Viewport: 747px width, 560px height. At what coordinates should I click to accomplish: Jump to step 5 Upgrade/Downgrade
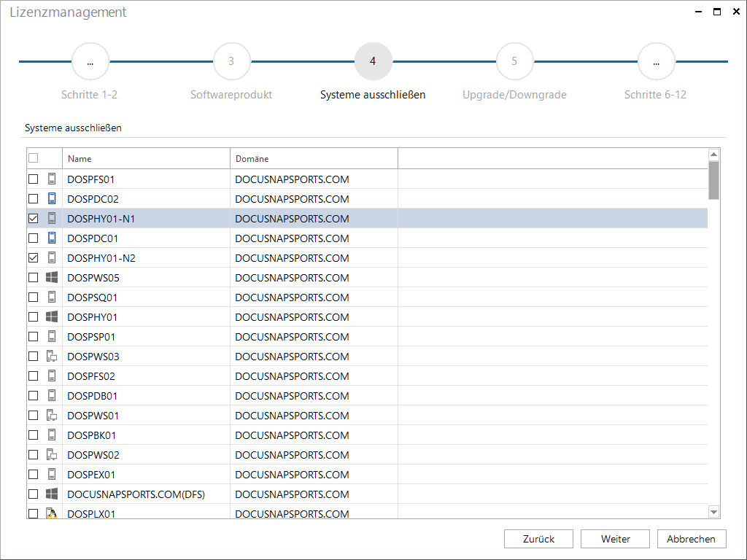click(514, 61)
